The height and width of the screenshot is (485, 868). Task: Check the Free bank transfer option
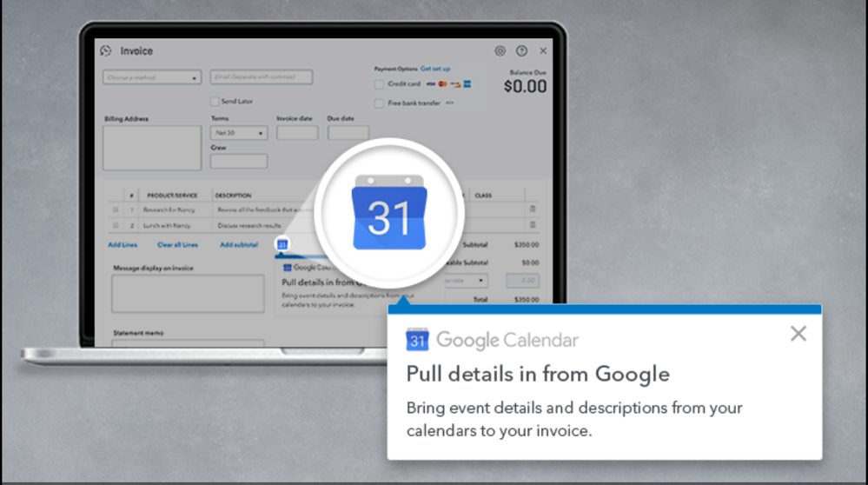[x=379, y=103]
